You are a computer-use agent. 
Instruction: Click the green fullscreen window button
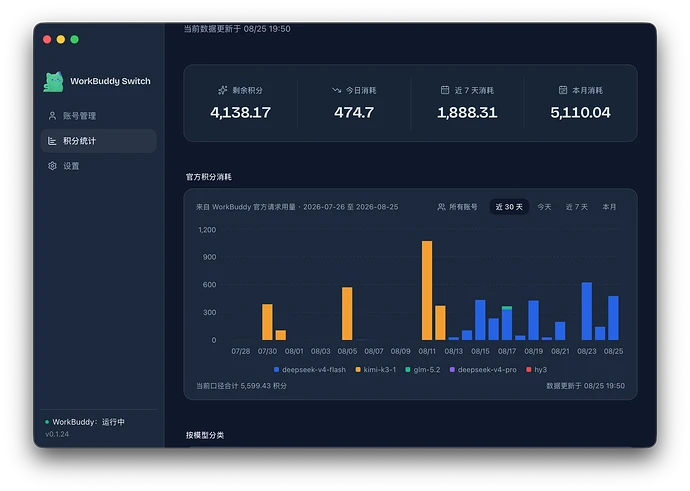[75, 40]
